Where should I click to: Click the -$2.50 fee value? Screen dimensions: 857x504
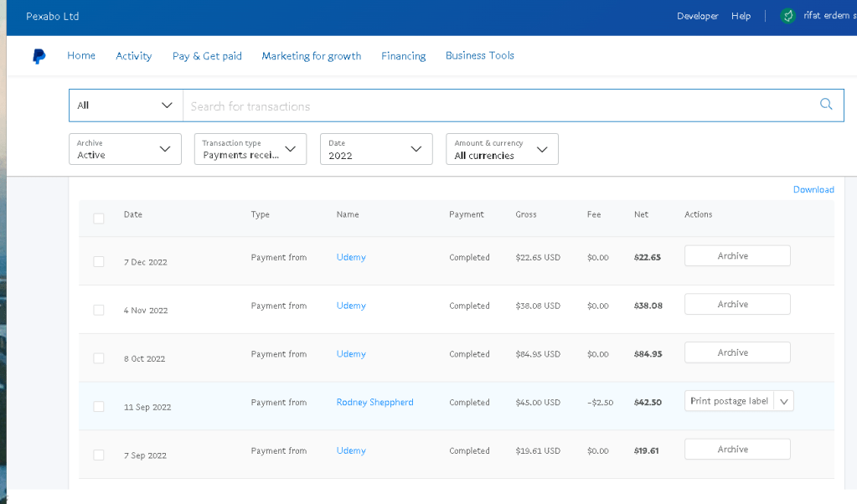pos(600,403)
